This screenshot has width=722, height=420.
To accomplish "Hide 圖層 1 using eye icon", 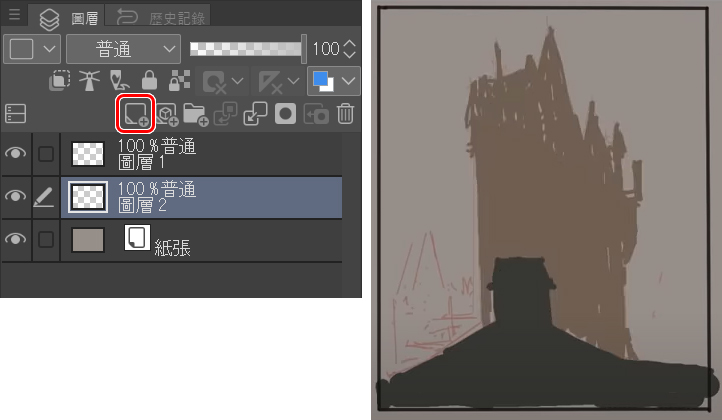I will [15, 154].
